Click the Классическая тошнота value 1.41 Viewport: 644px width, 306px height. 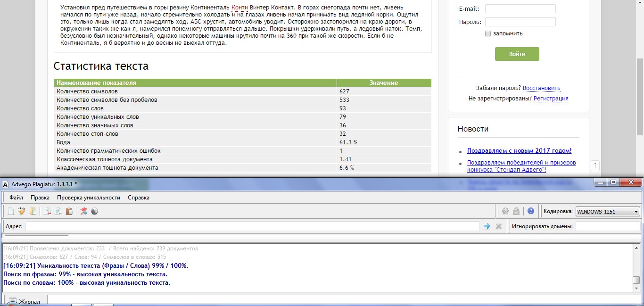pyautogui.click(x=345, y=159)
